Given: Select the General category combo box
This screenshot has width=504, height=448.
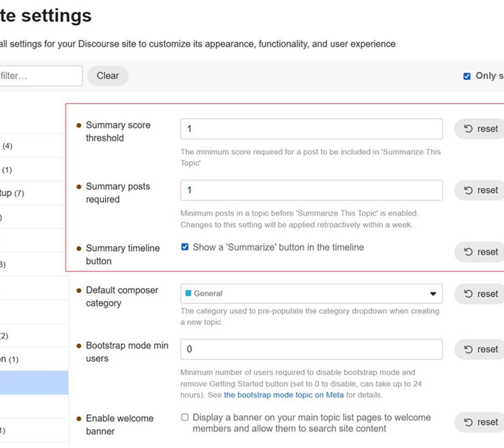Looking at the screenshot, I should [311, 294].
